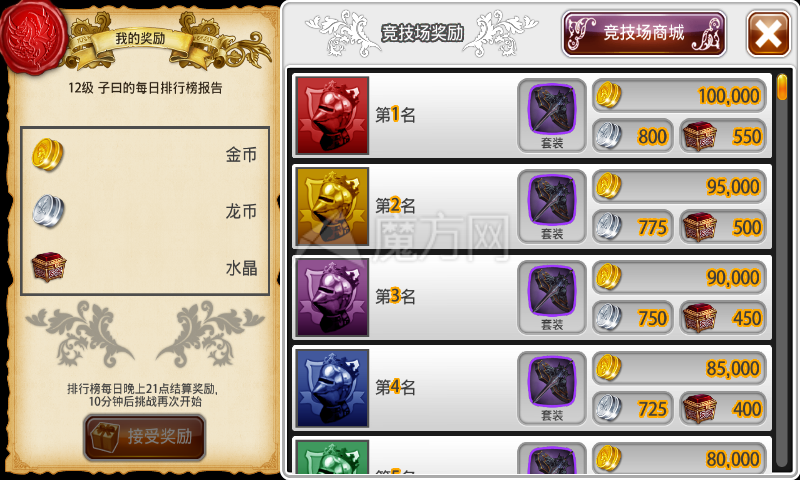Click the gold helmet icon for 2nd place
The width and height of the screenshot is (800, 480).
pyautogui.click(x=332, y=207)
